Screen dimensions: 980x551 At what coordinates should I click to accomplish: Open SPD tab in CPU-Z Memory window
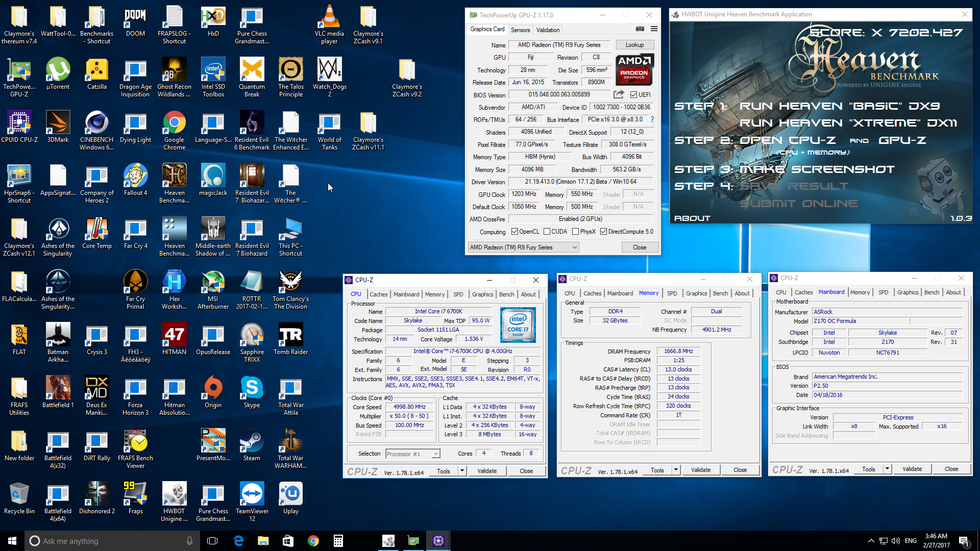(672, 293)
